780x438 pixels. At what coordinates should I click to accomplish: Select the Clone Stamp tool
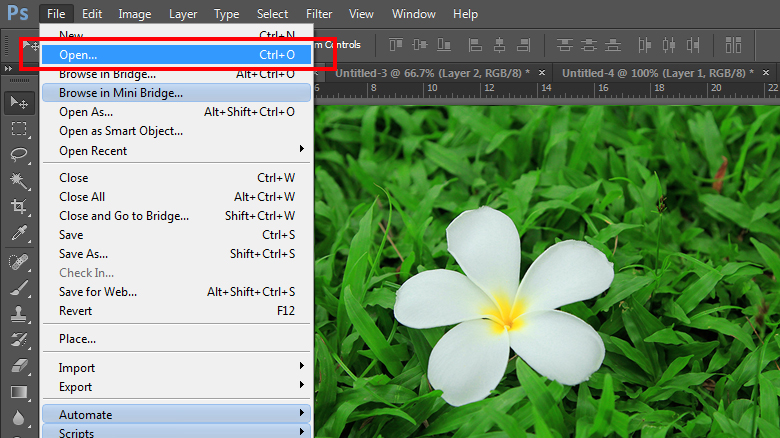coord(18,314)
